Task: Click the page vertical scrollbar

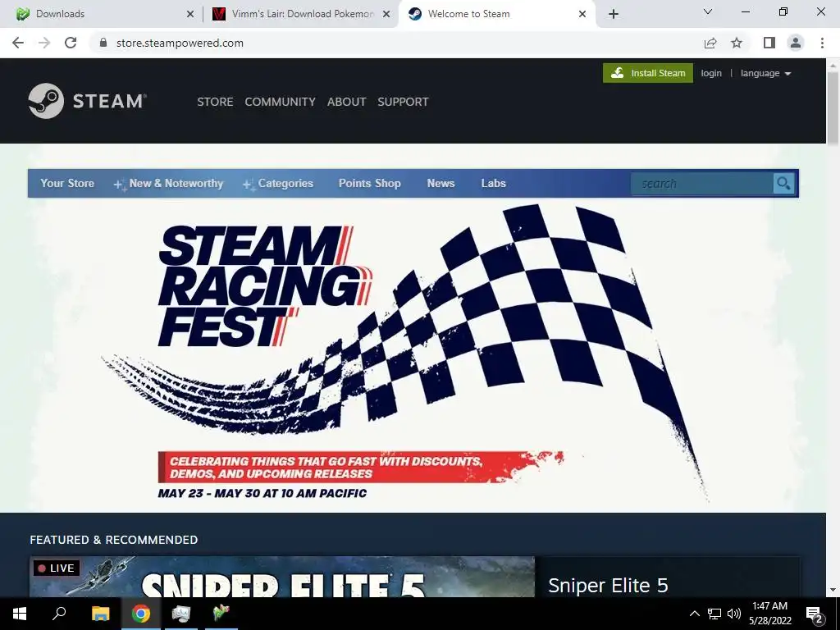Action: pyautogui.click(x=833, y=109)
